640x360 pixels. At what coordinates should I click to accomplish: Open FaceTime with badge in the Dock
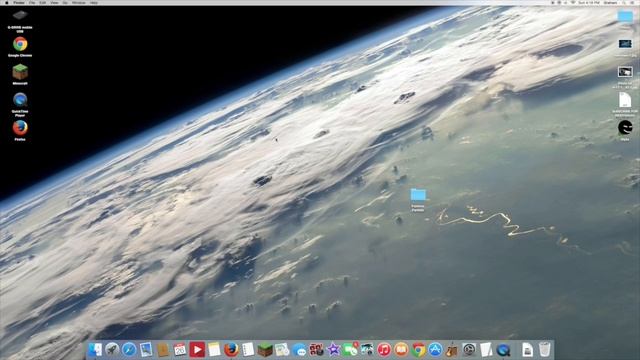pyautogui.click(x=350, y=350)
